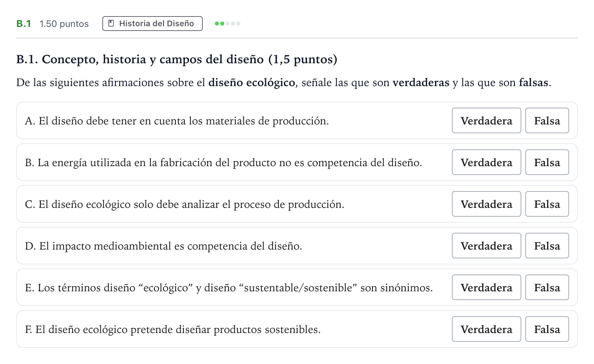
Task: Choose Verdadera for statement E about sinónimos
Action: pyautogui.click(x=486, y=287)
